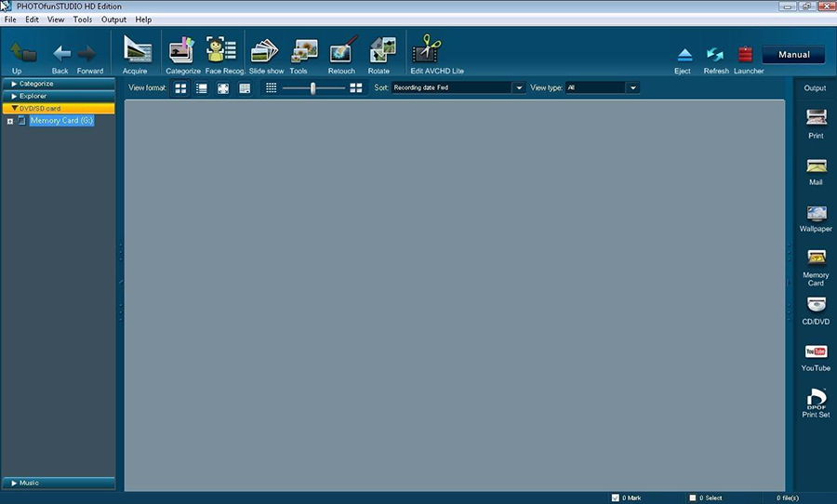The image size is (837, 504).
Task: Click the Output panel header
Action: (x=815, y=88)
